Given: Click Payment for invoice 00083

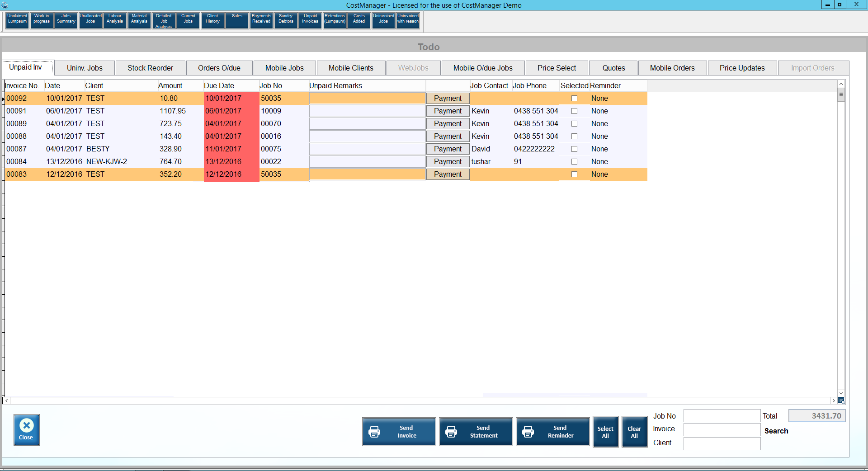Looking at the screenshot, I should coord(448,174).
